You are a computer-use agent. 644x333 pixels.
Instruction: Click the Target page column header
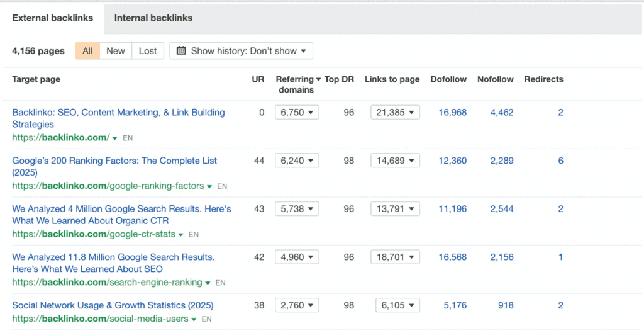click(x=36, y=79)
